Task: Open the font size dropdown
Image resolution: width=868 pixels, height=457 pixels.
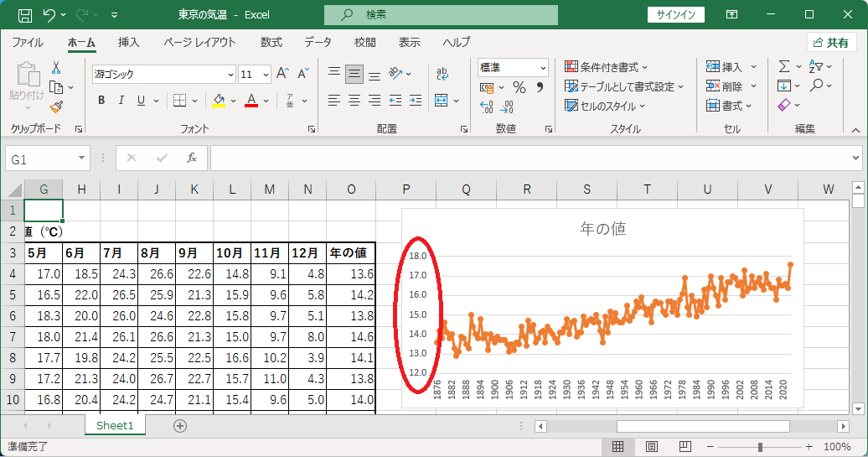Action: [266, 75]
